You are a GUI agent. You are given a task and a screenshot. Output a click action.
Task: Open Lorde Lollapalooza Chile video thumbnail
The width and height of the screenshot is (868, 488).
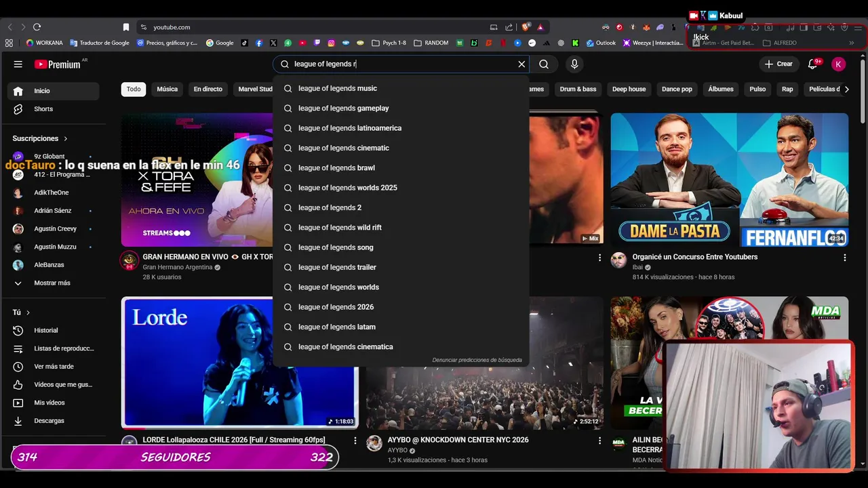coord(239,363)
